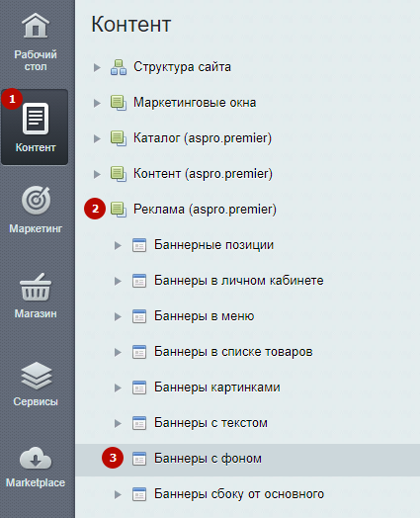
Task: Open Баннеры с текстом section
Action: [x=210, y=423]
